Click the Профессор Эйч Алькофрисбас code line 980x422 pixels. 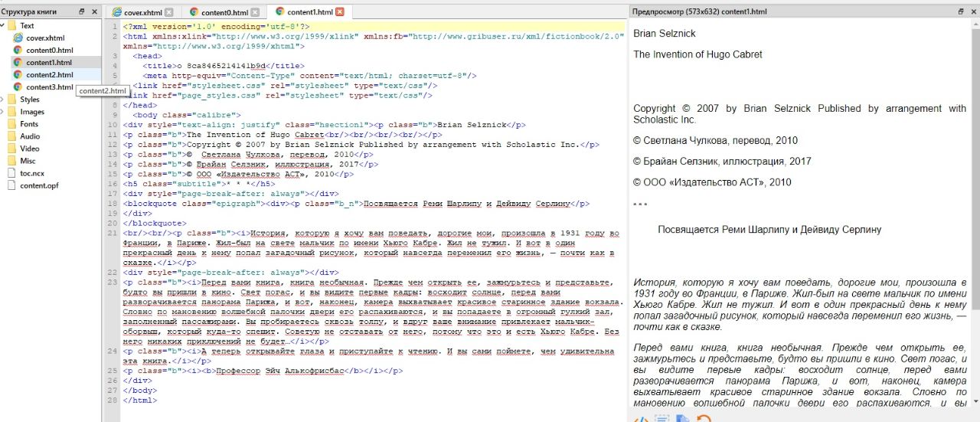[x=263, y=370]
